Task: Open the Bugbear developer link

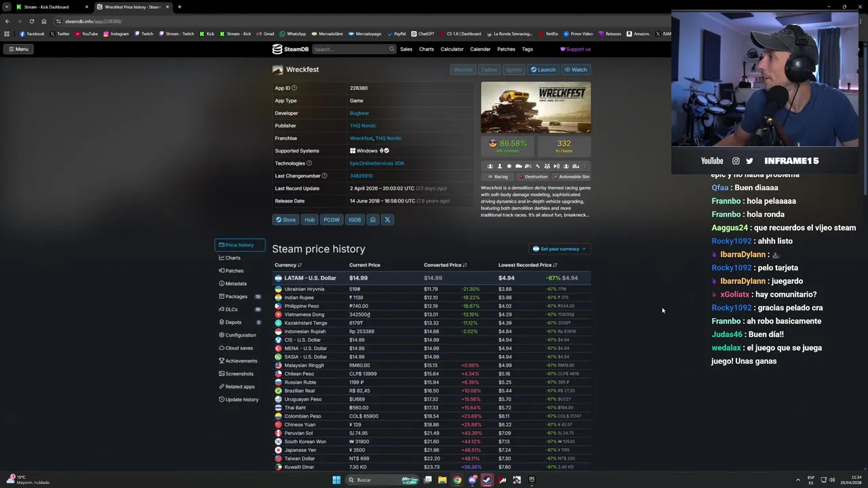Action: point(359,113)
